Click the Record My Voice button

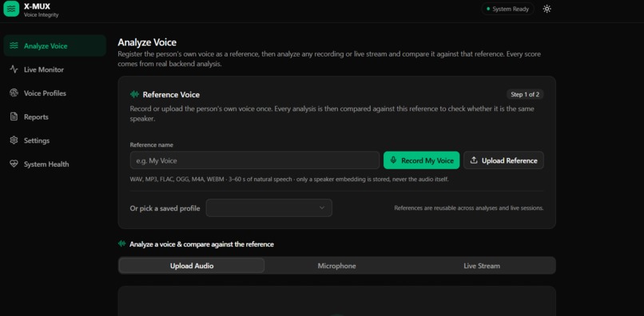(x=421, y=160)
